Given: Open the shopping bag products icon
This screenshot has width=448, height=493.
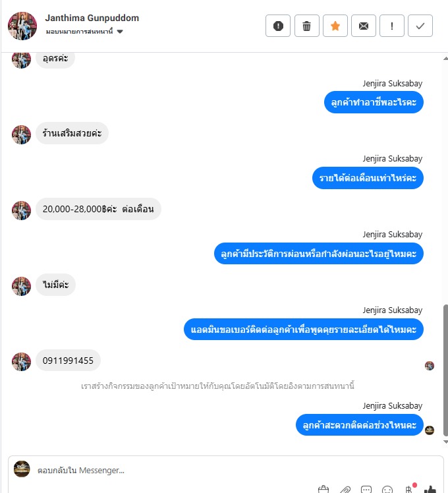Looking at the screenshot, I should point(323,489).
